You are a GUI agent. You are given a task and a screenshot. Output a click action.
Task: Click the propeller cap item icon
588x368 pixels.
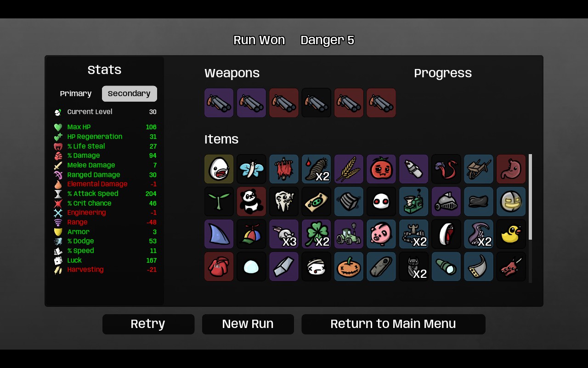pos(251,234)
